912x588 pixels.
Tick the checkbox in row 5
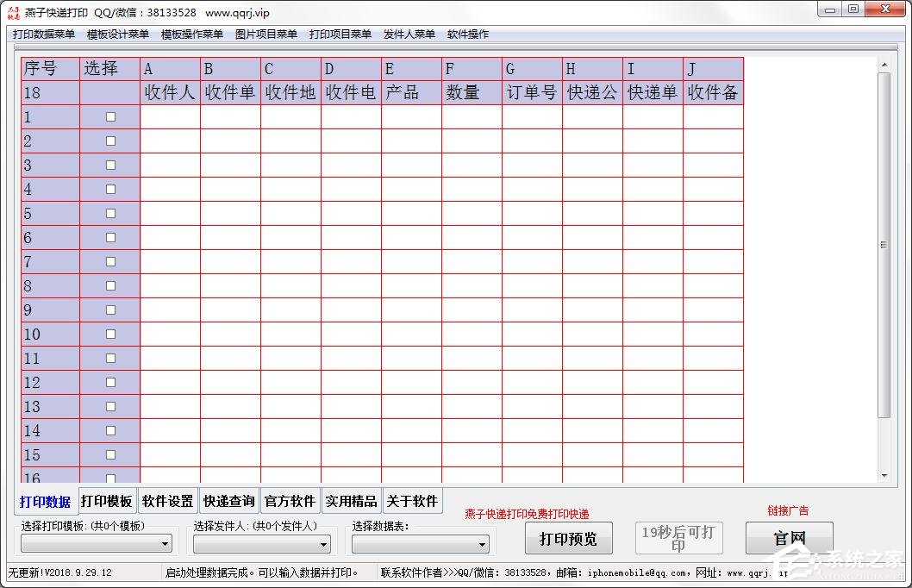coord(110,214)
